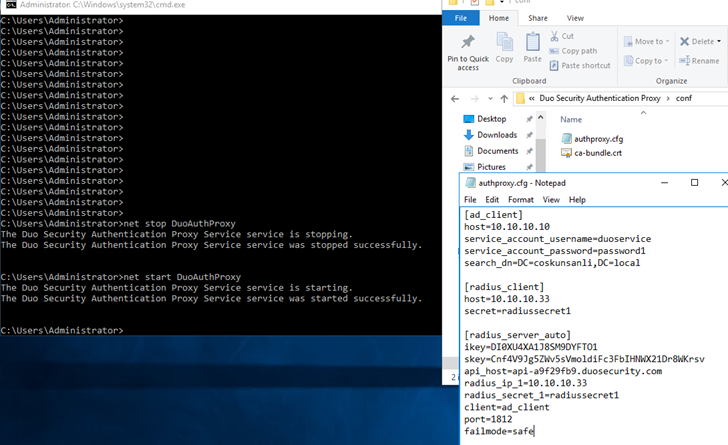The height and width of the screenshot is (445, 728).
Task: Click navigation pane scroll up arrow
Action: click(x=540, y=118)
